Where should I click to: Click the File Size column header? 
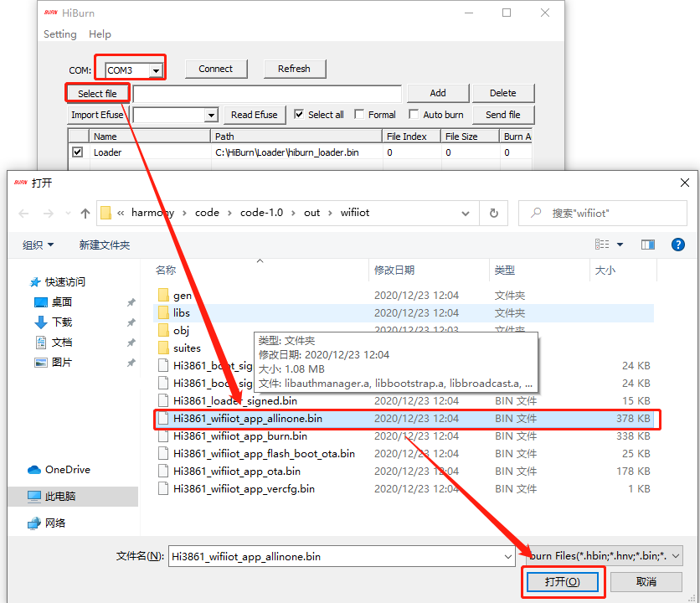pos(470,137)
